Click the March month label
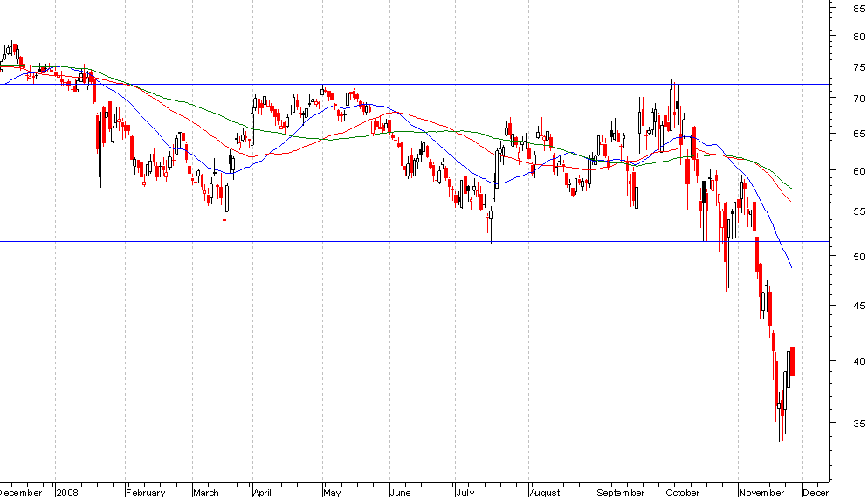 tap(206, 492)
